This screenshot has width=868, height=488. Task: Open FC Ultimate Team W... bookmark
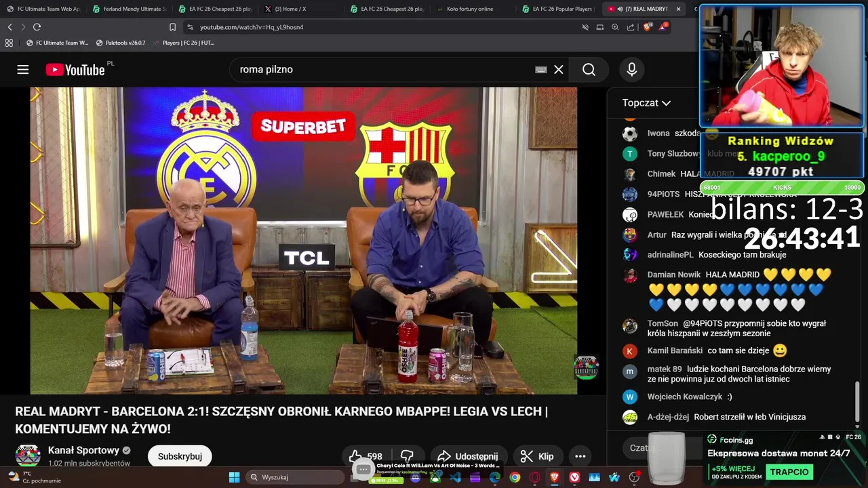click(57, 43)
